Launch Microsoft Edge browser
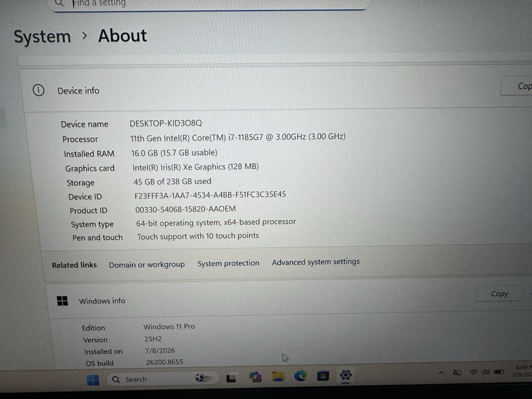This screenshot has height=399, width=532. (300, 376)
